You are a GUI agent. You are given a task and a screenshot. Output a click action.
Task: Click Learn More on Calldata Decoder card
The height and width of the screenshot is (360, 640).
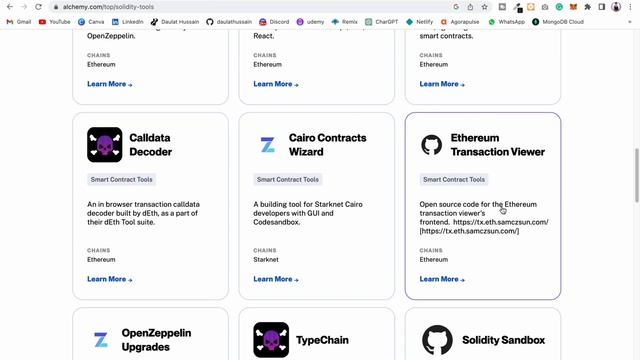coord(109,279)
